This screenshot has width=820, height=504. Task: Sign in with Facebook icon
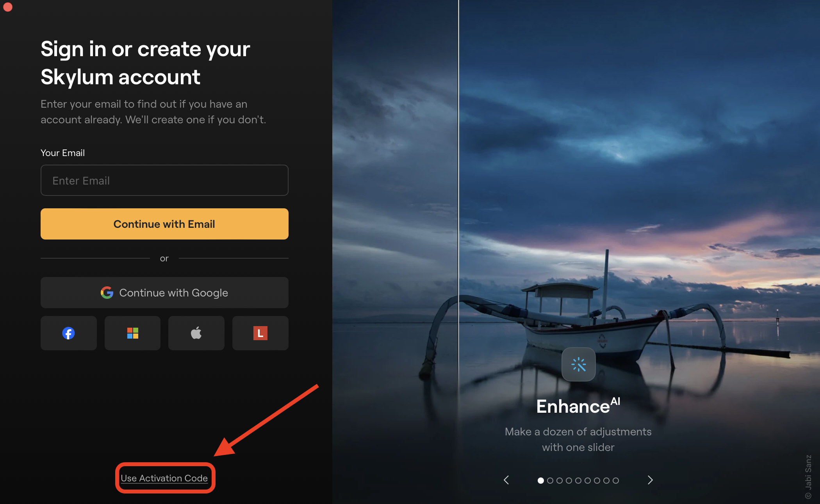[x=68, y=333]
